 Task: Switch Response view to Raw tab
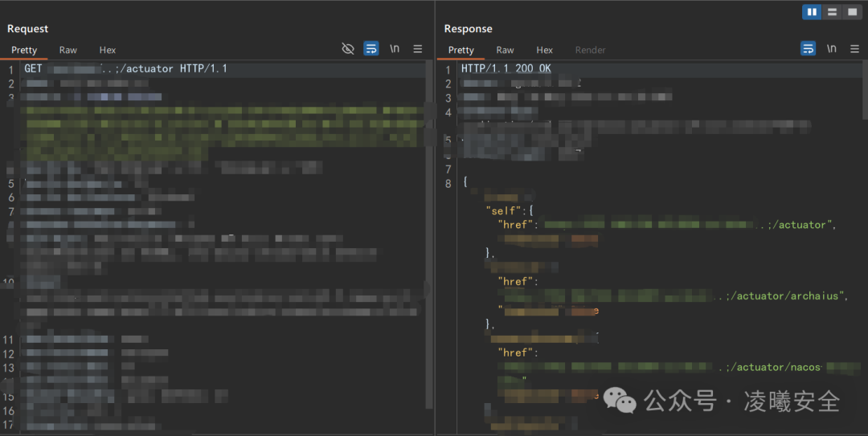click(x=505, y=50)
